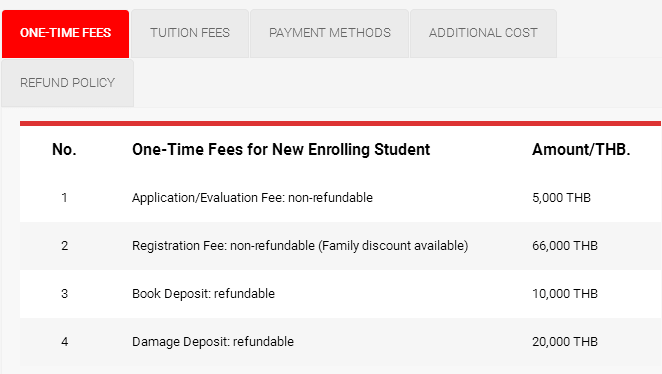Select the Registration Fee row description

[x=300, y=246]
